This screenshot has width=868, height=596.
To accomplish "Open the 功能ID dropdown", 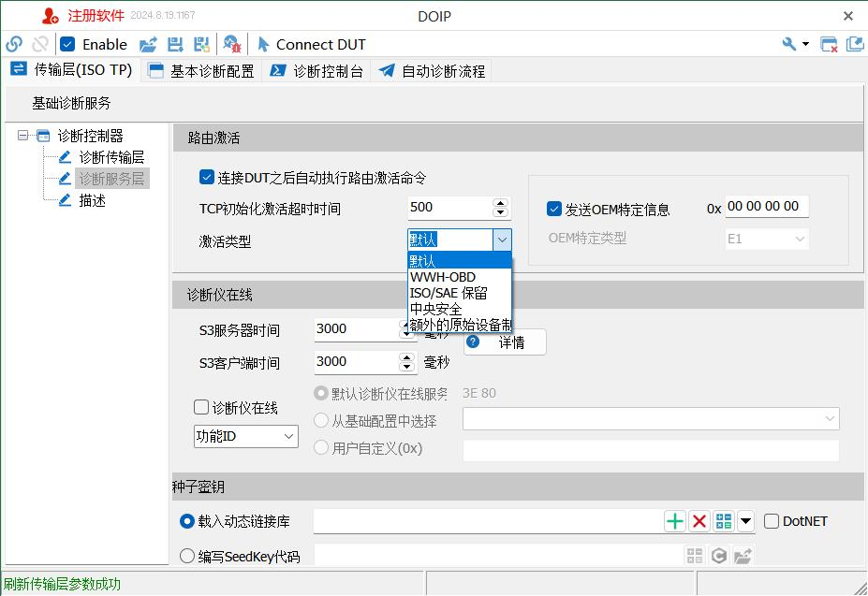I will pos(245,436).
